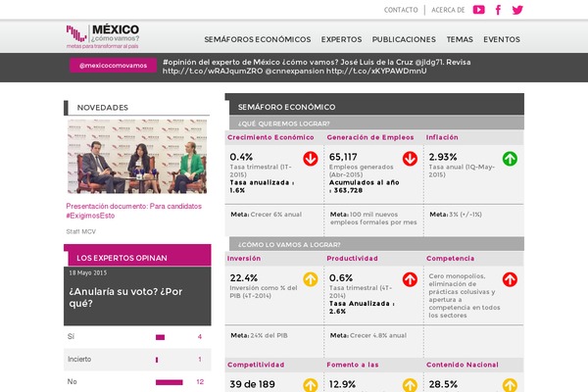Viewport: 588px width, 392px height.
Task: Click yellow arrow beside 39 de 189
Action: coord(311,385)
